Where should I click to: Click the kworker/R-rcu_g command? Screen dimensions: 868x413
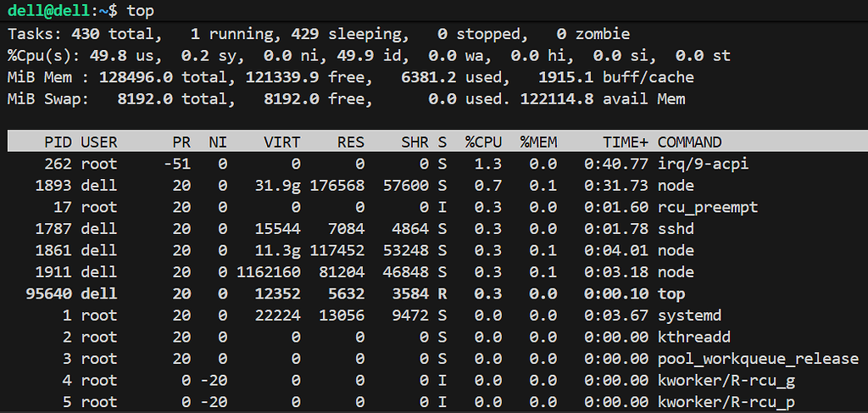pos(726,380)
